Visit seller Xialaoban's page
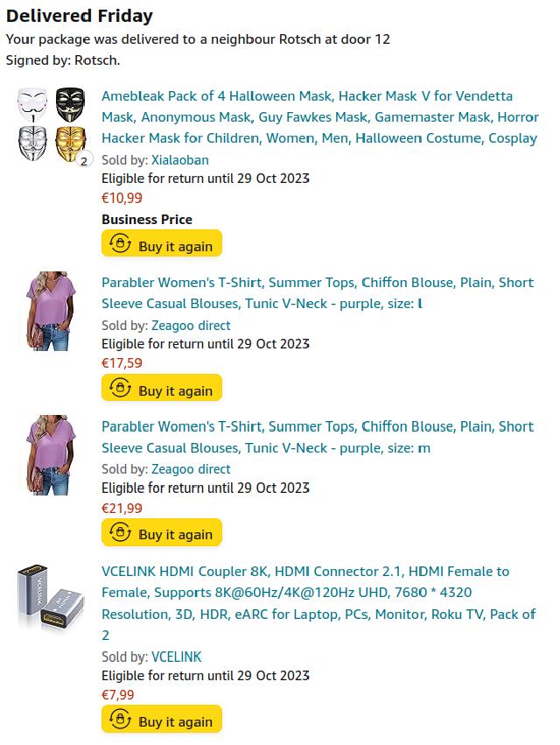Image resolution: width=560 pixels, height=745 pixels. pos(180,160)
